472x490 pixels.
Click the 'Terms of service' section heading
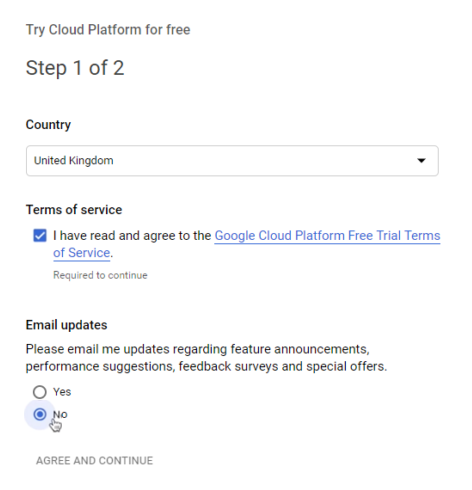pyautogui.click(x=74, y=210)
